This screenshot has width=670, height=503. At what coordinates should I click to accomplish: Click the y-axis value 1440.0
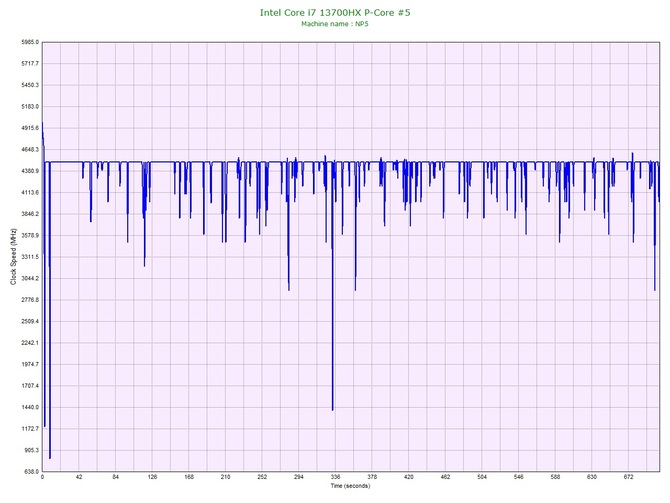pos(30,407)
